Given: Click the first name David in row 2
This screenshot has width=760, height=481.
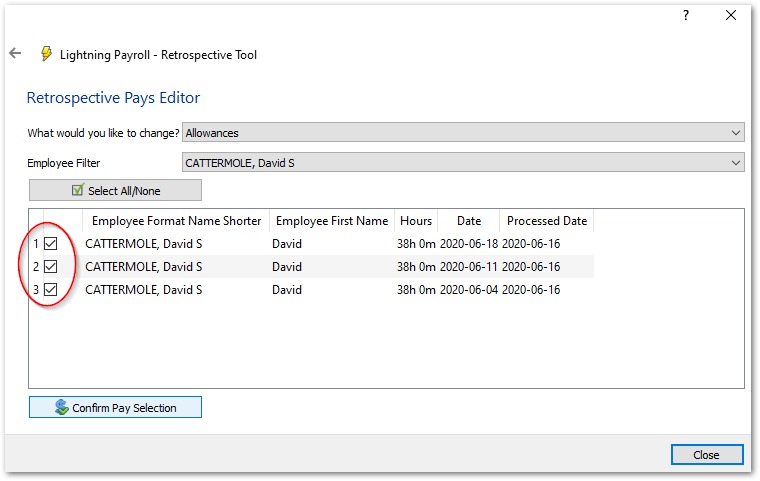Looking at the screenshot, I should tap(287, 267).
